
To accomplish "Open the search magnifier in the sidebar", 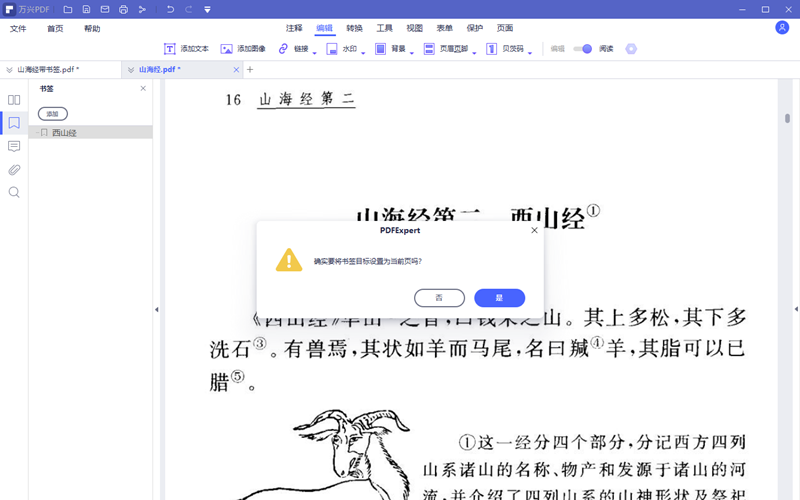I will coord(14,192).
